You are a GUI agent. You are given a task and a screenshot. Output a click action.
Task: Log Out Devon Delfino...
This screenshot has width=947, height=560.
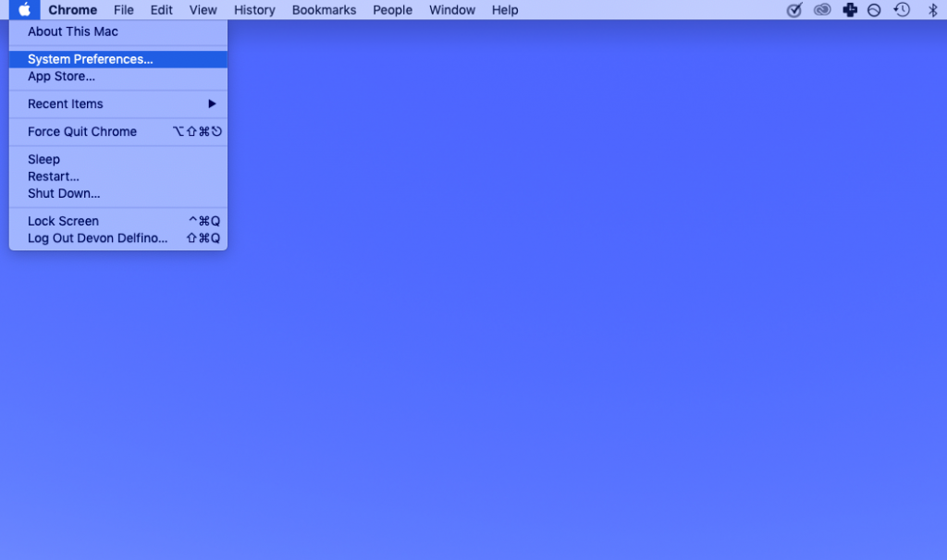point(118,237)
